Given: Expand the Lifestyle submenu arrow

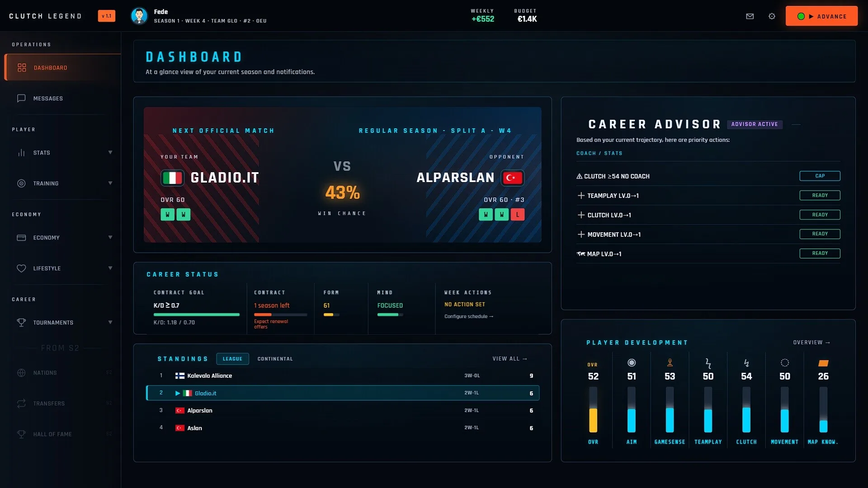Looking at the screenshot, I should [110, 268].
